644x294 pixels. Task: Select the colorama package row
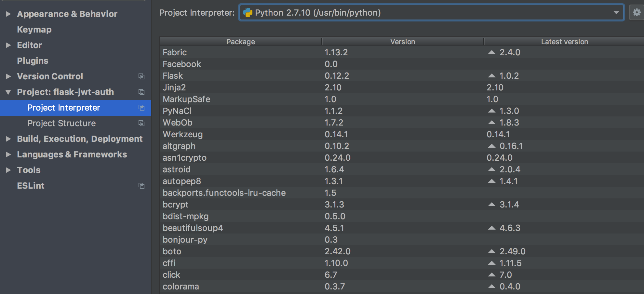tap(402, 287)
